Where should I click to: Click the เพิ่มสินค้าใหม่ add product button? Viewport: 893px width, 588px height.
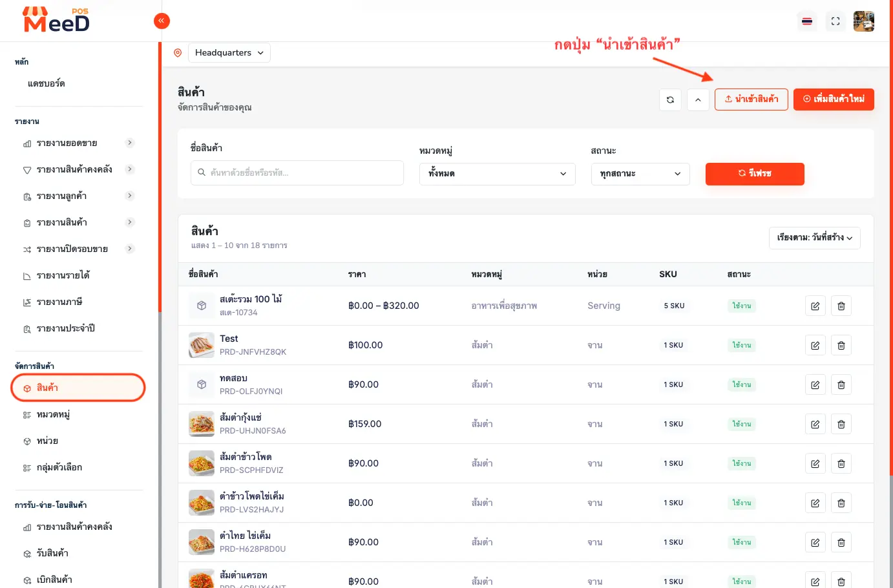834,100
